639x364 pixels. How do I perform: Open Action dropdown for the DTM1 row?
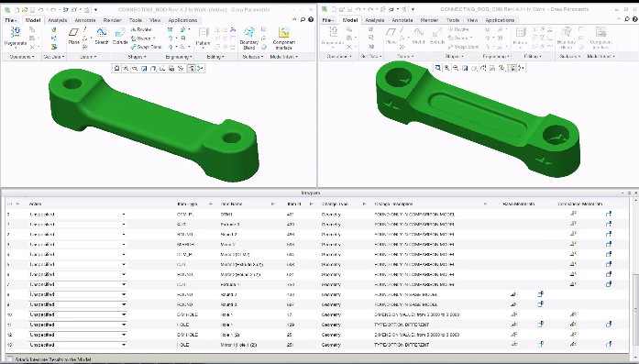tap(124, 214)
